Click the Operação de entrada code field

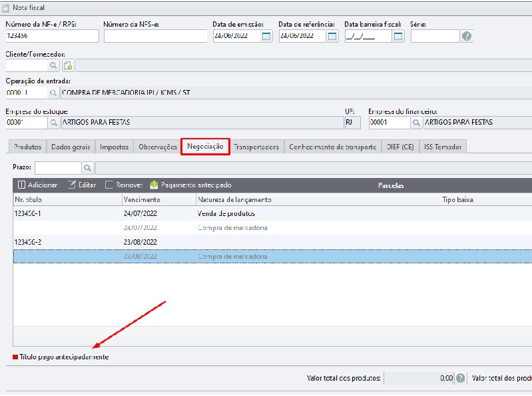27,93
